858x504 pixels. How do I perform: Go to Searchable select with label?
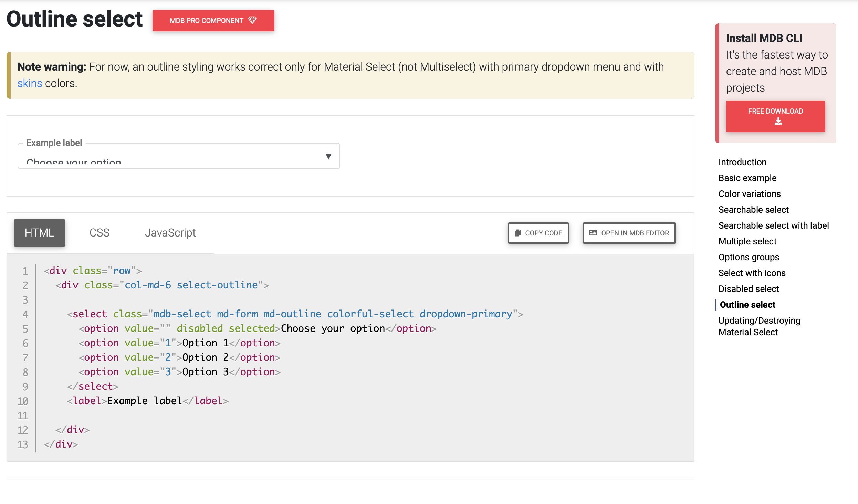[x=774, y=225]
